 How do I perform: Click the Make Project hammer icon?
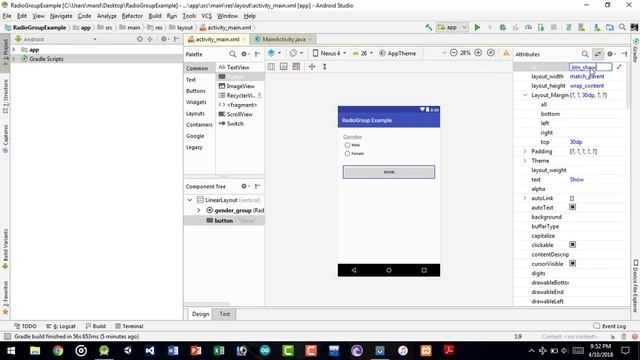point(429,27)
